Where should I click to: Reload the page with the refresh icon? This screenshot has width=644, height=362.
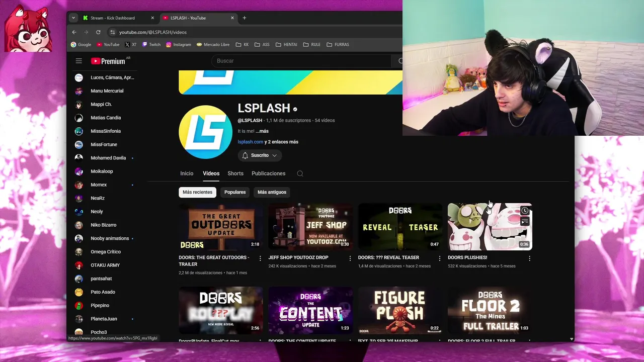click(x=98, y=32)
